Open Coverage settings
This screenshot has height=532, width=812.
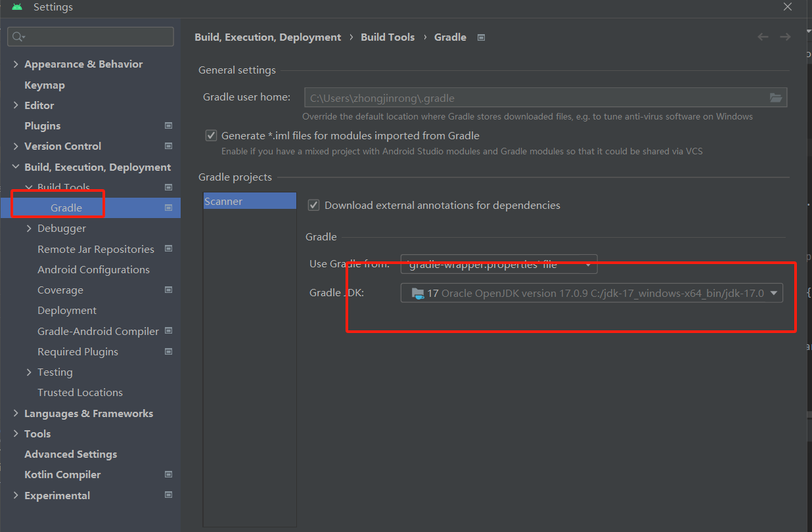point(60,290)
